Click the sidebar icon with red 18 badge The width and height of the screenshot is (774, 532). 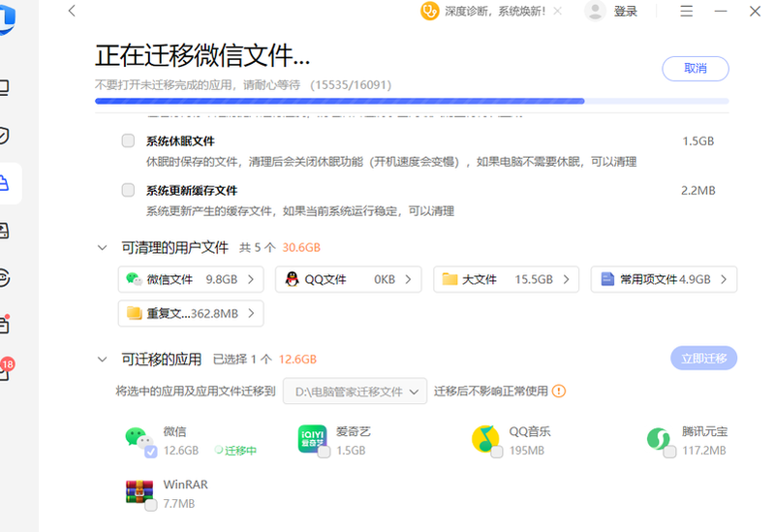tap(4, 369)
